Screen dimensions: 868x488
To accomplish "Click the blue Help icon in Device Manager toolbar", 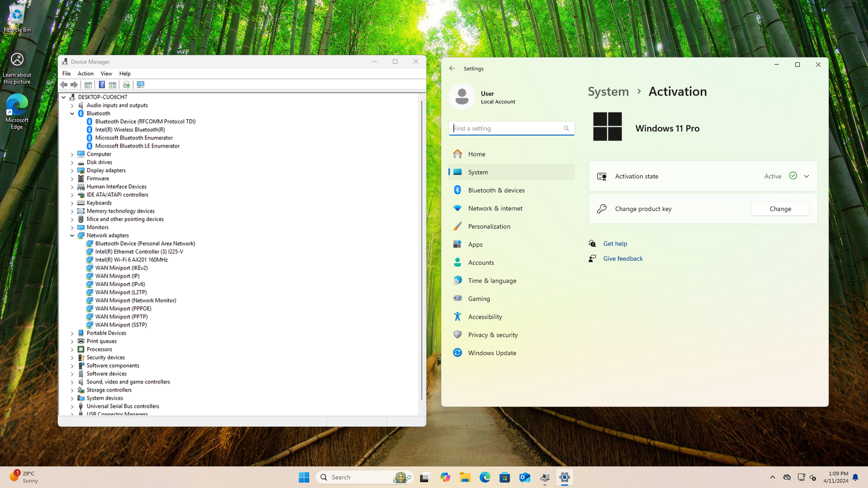I will pos(101,85).
